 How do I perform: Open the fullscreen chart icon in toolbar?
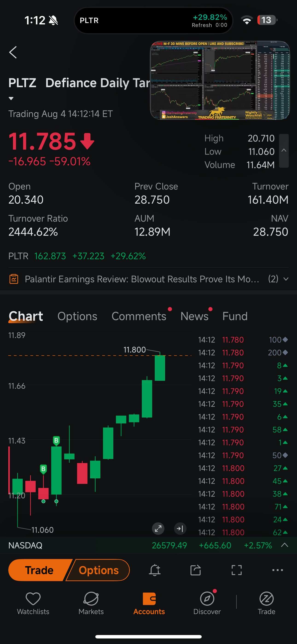coord(236,570)
